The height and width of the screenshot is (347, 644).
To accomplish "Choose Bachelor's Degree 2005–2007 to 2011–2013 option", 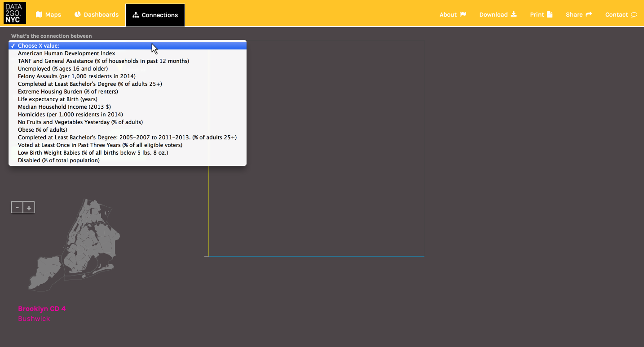I will click(x=128, y=138).
